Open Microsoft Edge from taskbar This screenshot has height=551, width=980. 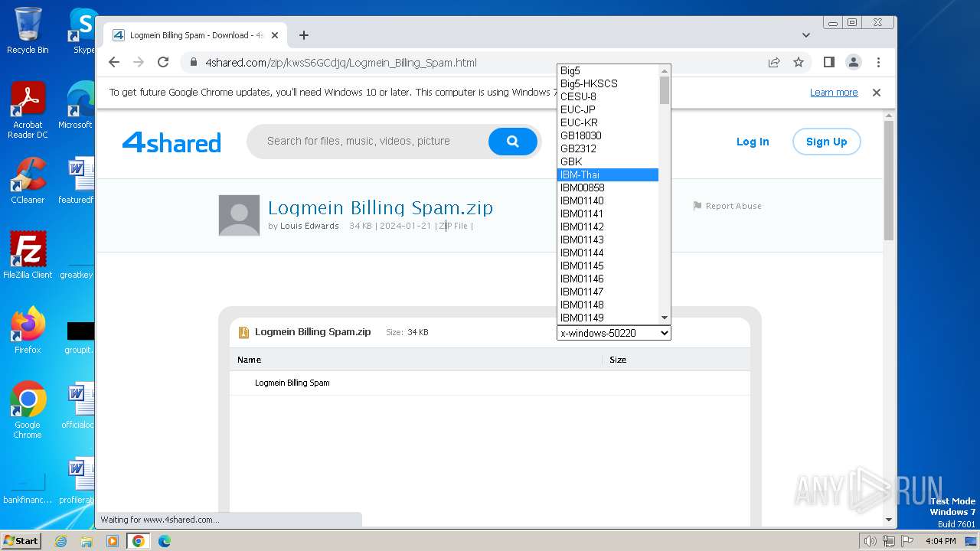click(x=164, y=541)
